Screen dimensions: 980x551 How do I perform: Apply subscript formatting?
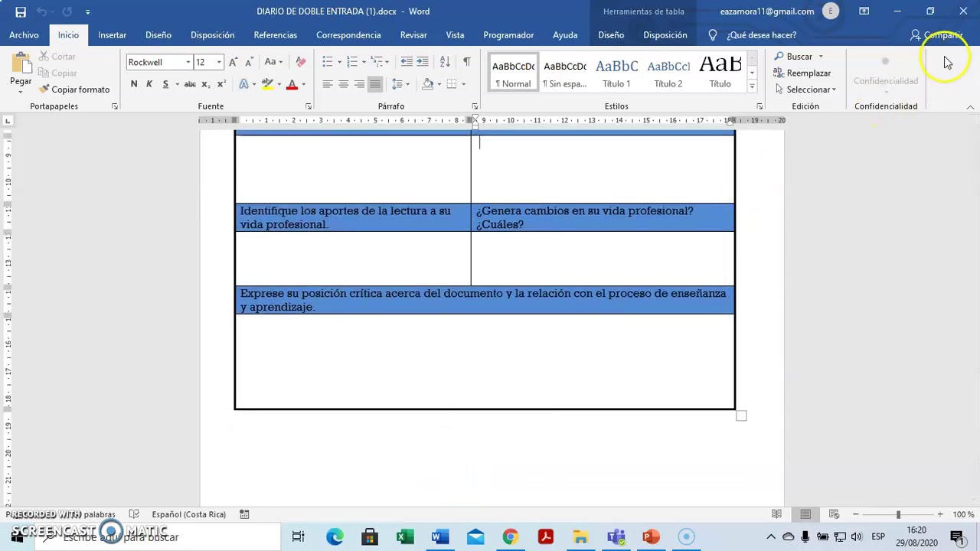[207, 84]
